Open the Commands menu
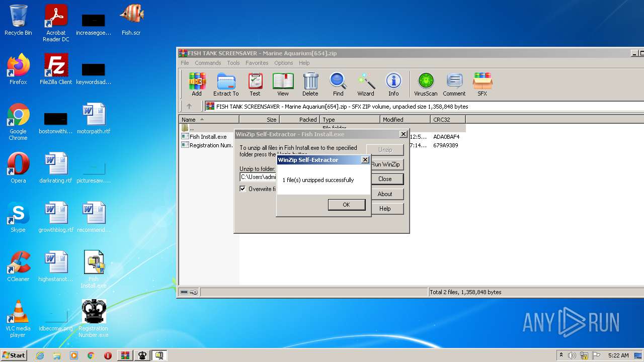 point(208,63)
